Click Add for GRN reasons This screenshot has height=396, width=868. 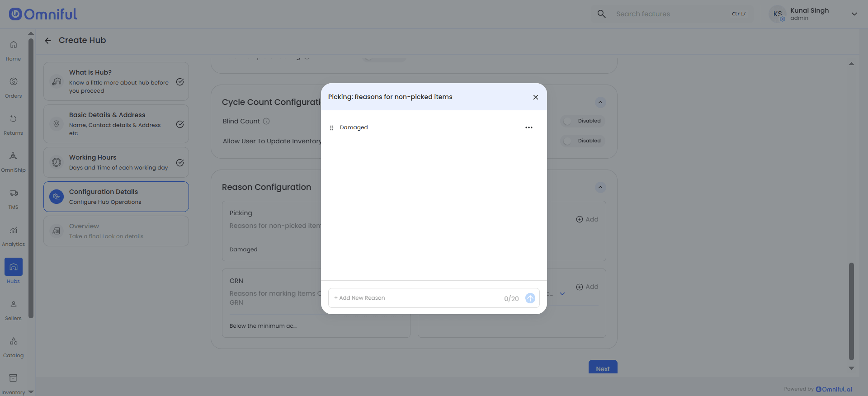(x=587, y=287)
